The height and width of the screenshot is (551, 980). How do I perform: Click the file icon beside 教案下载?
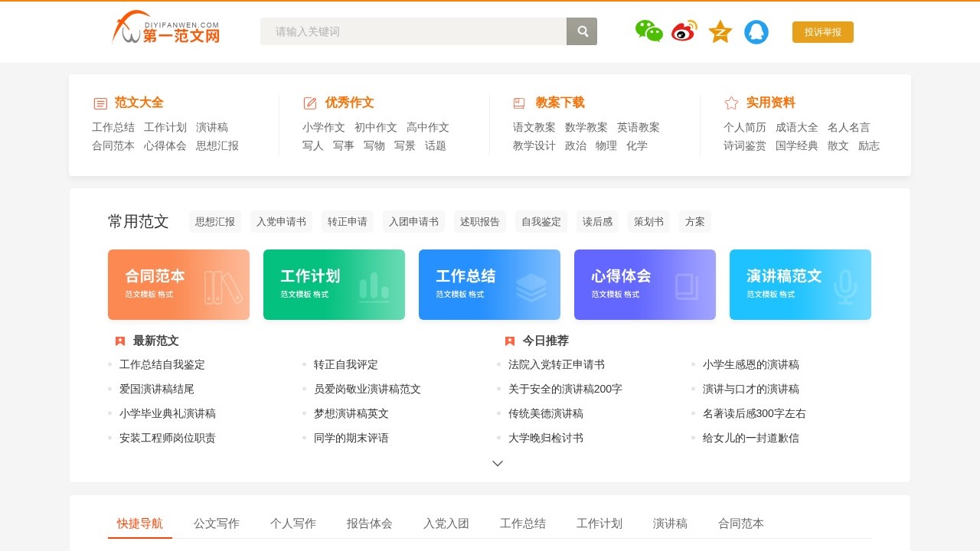click(x=518, y=102)
